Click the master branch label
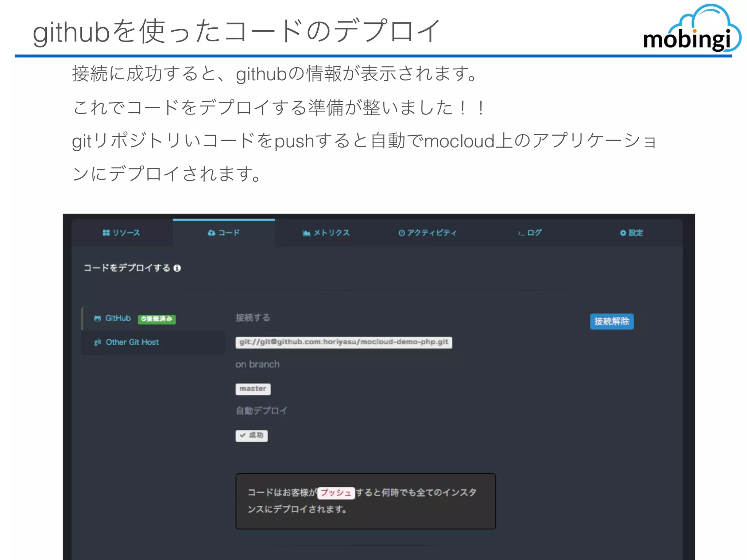Screen dimensions: 747x560 (253, 389)
